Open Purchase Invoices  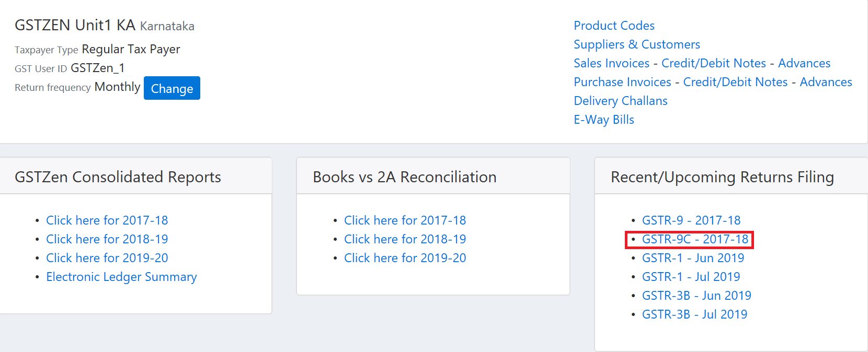tap(622, 82)
